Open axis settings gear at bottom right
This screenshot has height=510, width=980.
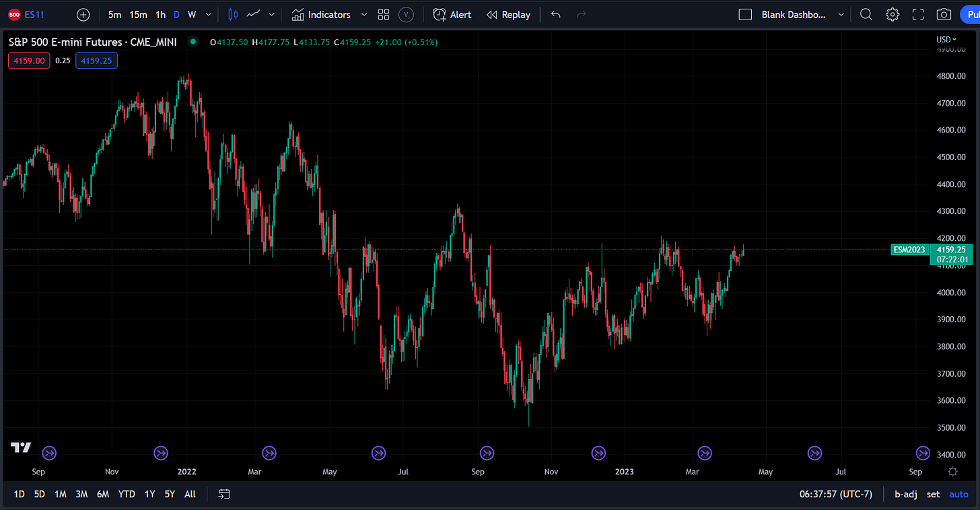[x=952, y=472]
